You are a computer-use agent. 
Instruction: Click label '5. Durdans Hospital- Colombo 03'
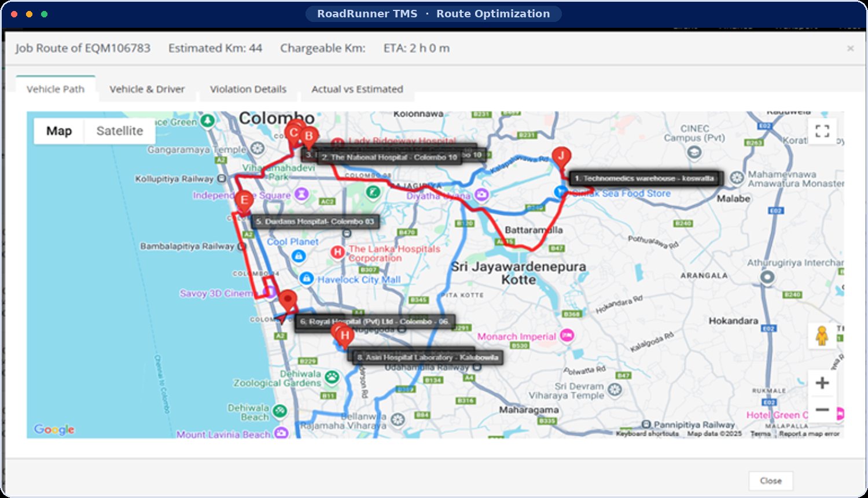[315, 222]
